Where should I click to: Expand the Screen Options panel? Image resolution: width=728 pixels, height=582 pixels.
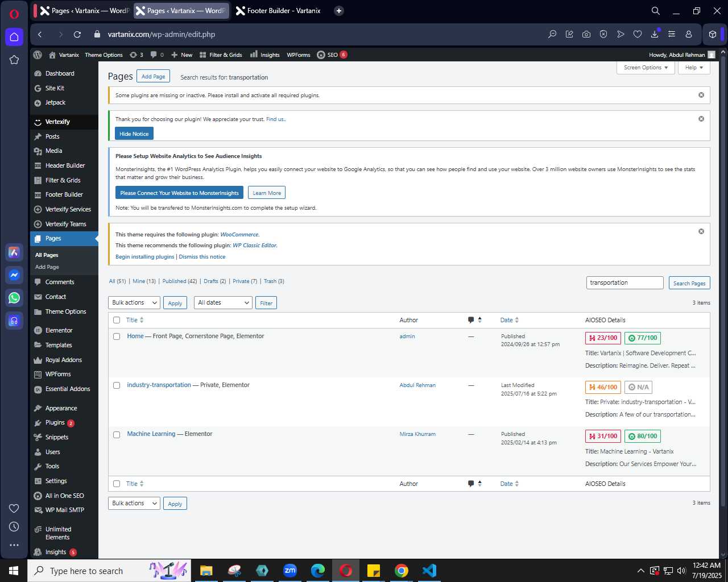click(646, 68)
